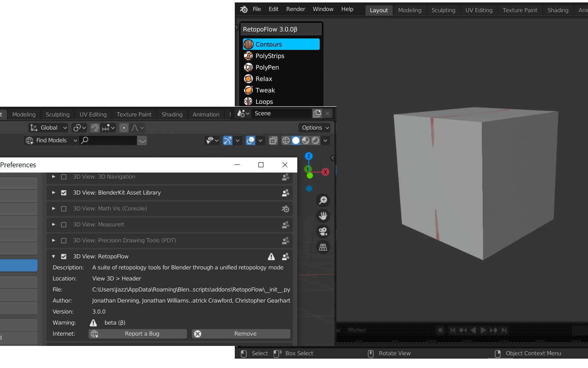Click the BlenderKit search magnifier icon

click(85, 140)
